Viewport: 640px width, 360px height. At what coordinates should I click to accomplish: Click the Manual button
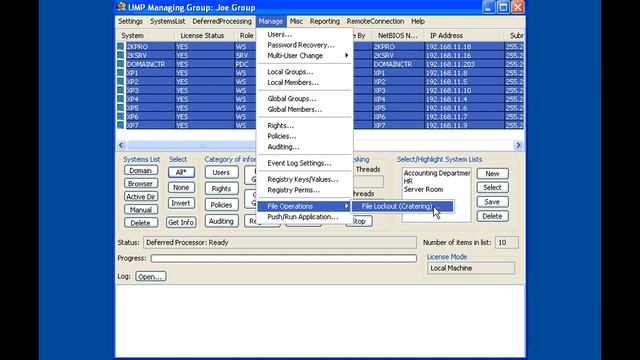(x=141, y=210)
